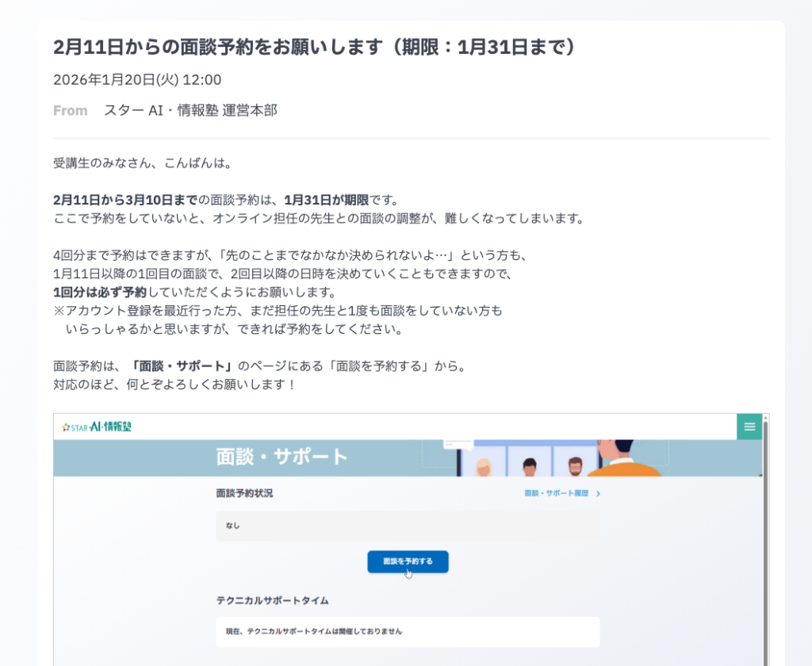Click the blonde participant avatar in banner
This screenshot has height=666, width=812.
pyautogui.click(x=483, y=466)
